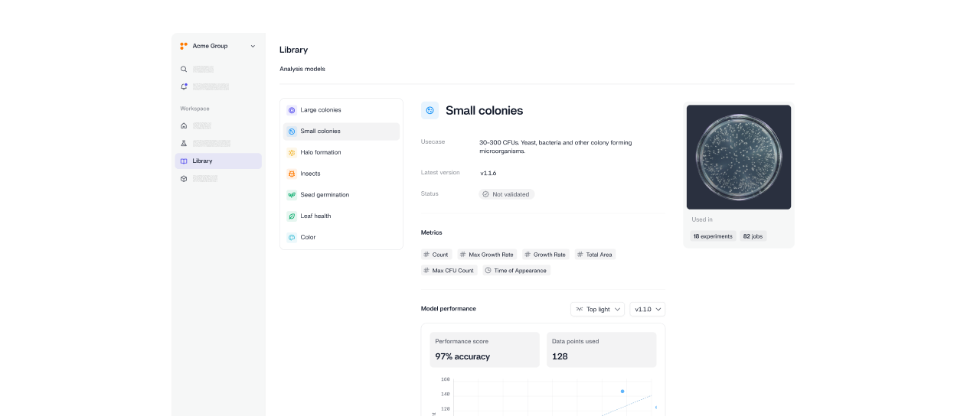980x416 pixels.
Task: Open the notifications bell icon in sidebar
Action: (184, 86)
